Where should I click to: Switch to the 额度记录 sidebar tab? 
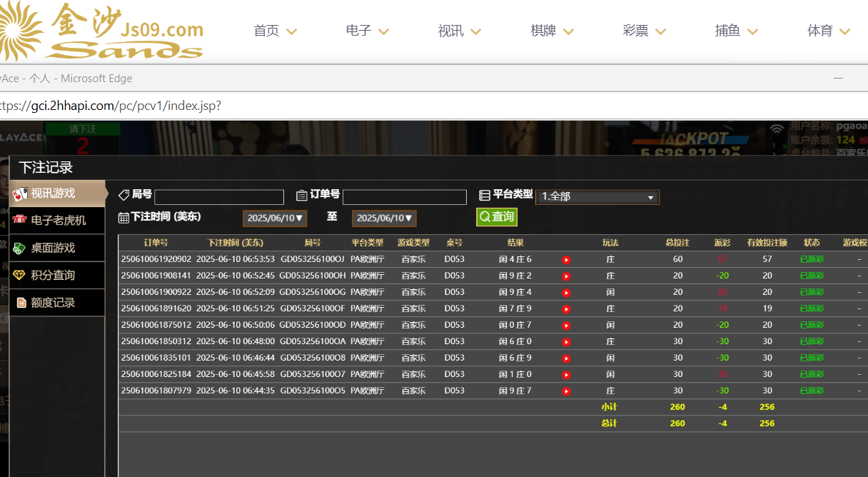(x=53, y=303)
